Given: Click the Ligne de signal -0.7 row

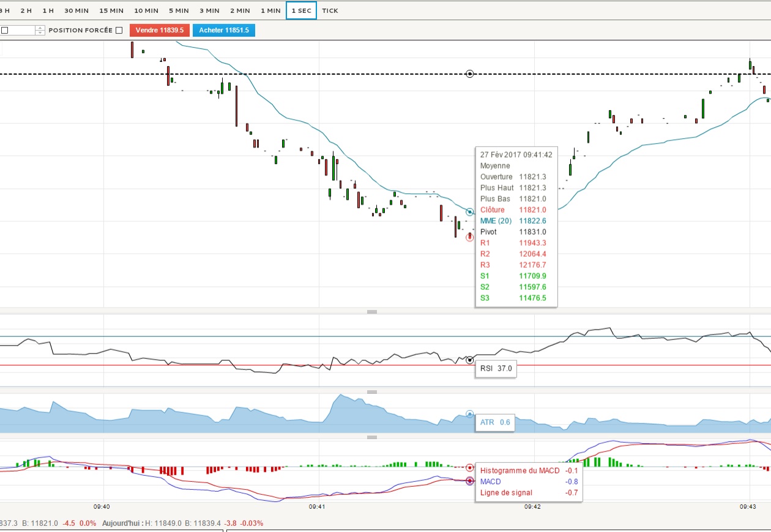Looking at the screenshot, I should tap(529, 493).
